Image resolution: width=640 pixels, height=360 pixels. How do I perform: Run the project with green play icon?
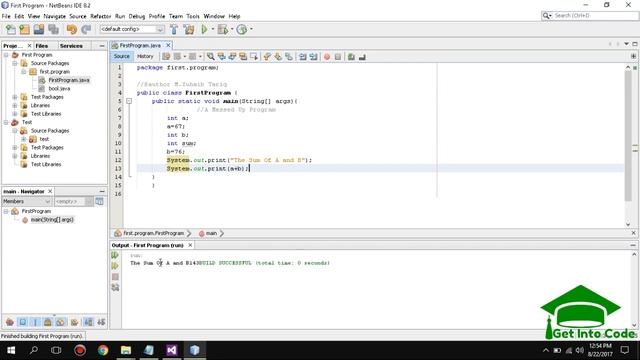click(204, 29)
